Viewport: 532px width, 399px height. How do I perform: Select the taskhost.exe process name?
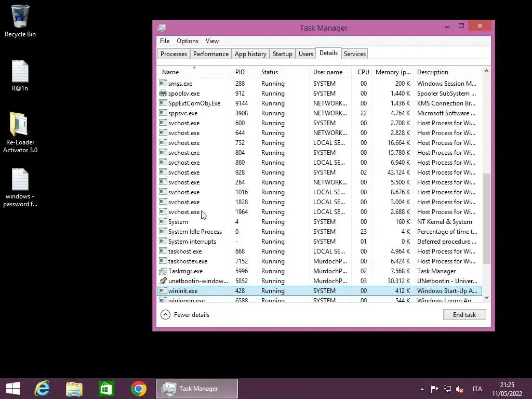click(x=185, y=251)
